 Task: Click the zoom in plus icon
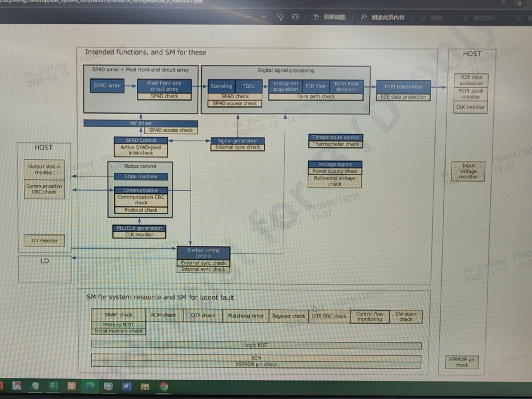coord(264,17)
